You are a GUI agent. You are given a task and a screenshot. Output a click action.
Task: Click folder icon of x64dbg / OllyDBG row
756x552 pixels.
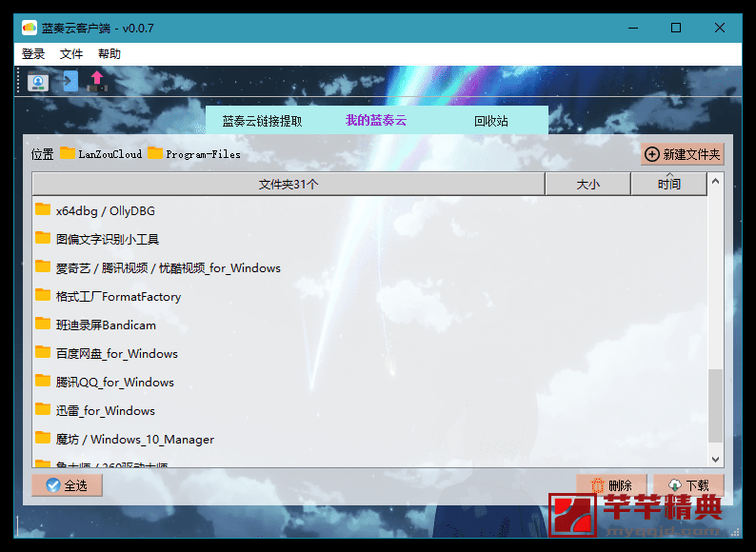coord(43,209)
